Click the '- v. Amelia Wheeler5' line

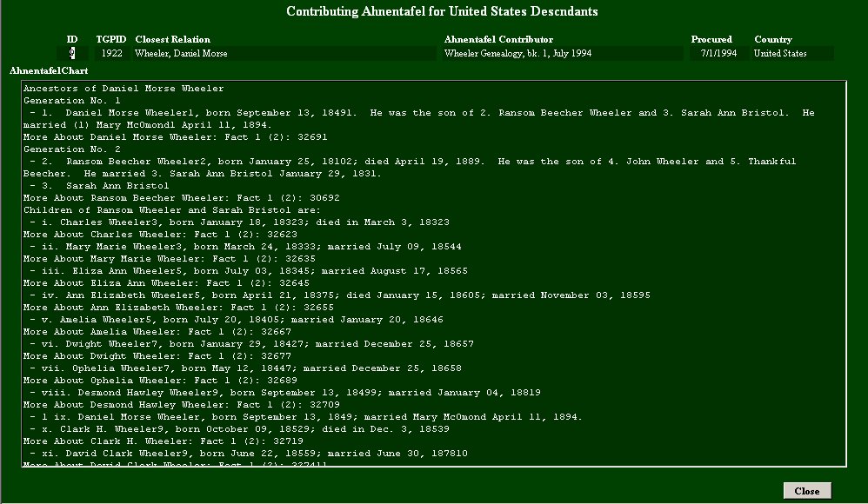pyautogui.click(x=237, y=320)
